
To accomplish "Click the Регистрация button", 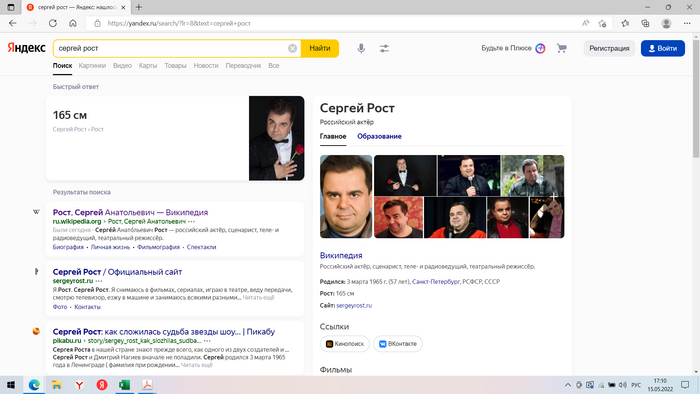I will 609,48.
